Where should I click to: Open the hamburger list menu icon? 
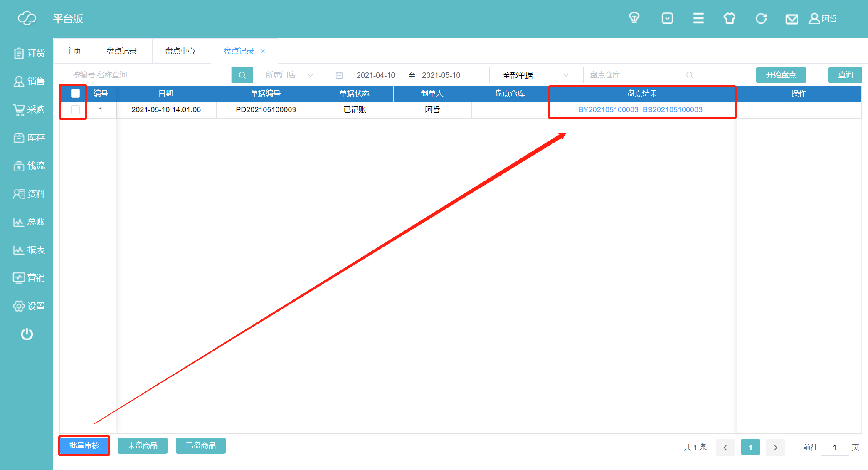pyautogui.click(x=698, y=18)
